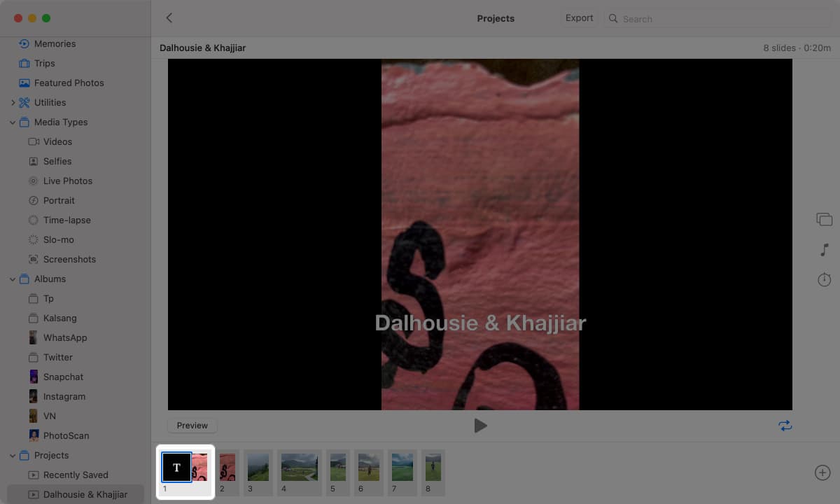Open the Instagram album
This screenshot has width=840, height=504.
point(64,396)
